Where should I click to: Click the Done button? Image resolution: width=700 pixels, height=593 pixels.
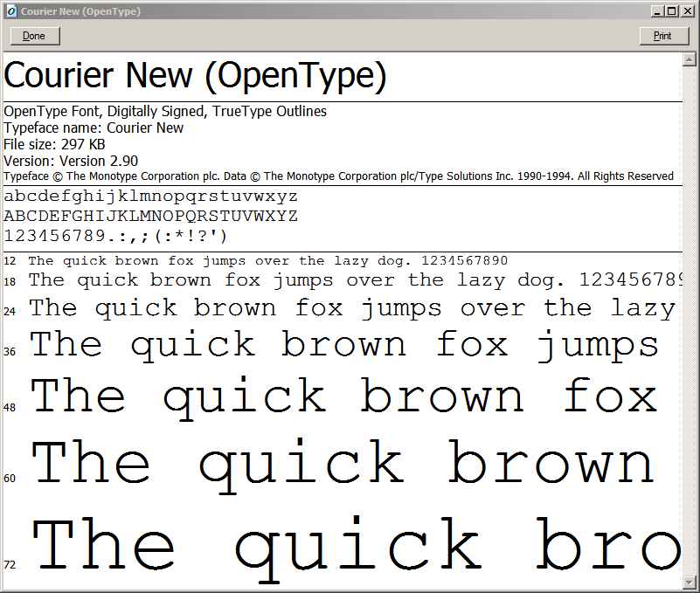[35, 36]
